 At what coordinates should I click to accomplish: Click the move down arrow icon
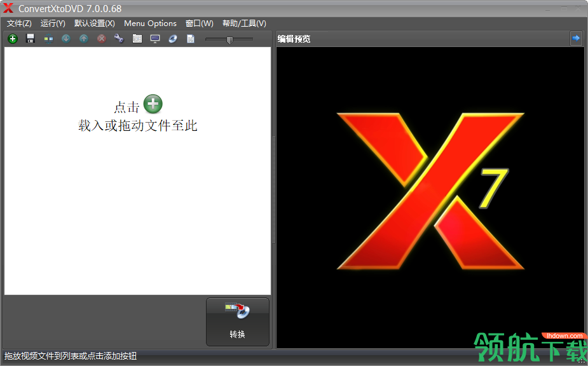(66, 38)
